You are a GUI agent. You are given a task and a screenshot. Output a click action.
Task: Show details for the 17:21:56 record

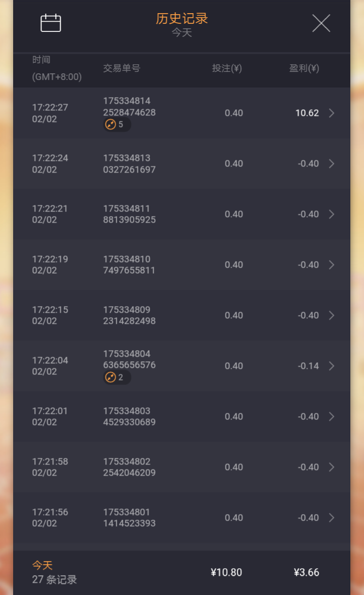(x=332, y=518)
